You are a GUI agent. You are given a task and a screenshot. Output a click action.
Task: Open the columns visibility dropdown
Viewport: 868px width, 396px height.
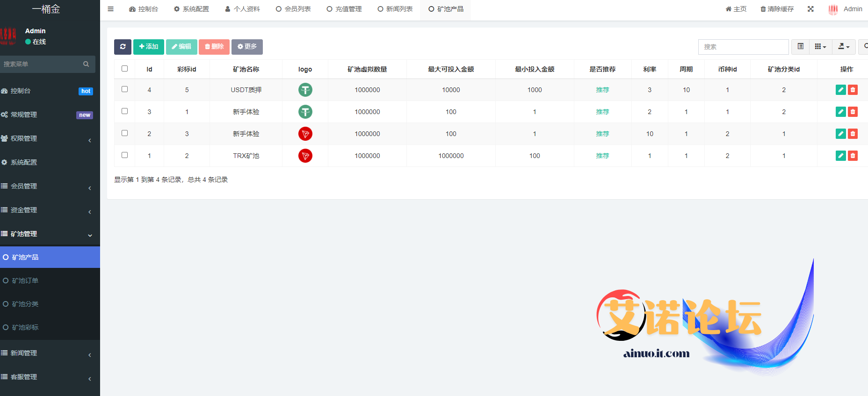[x=820, y=47]
